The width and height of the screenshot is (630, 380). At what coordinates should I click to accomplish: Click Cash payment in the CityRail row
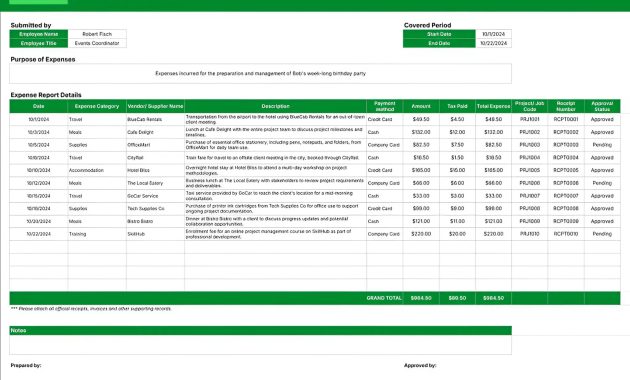tap(385, 158)
